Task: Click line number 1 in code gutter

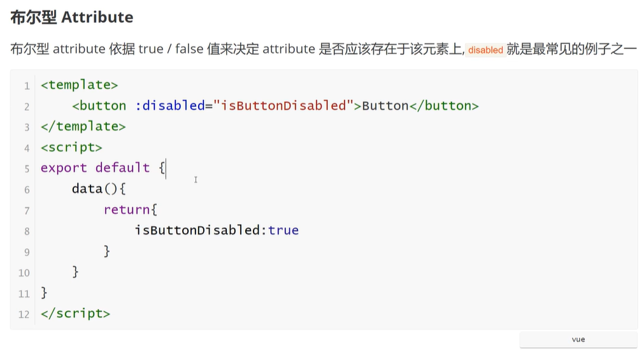Action: pos(27,85)
